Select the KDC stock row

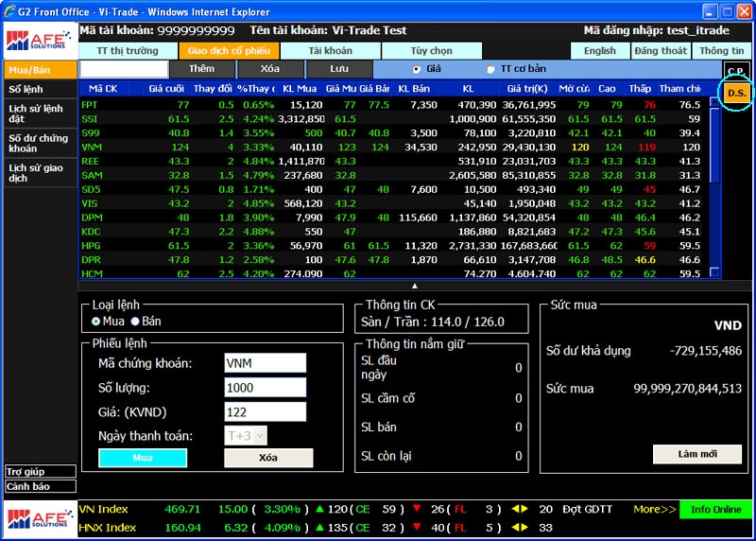[393, 232]
